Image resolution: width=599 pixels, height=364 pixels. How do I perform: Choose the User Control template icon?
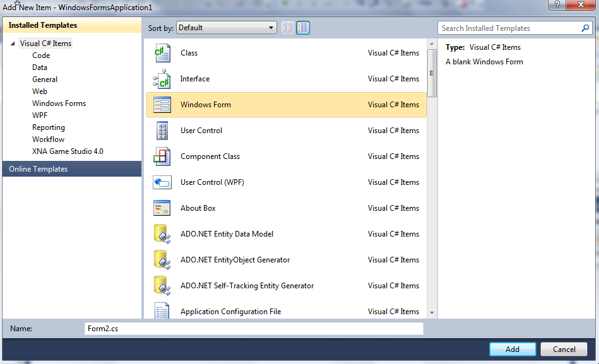click(162, 131)
